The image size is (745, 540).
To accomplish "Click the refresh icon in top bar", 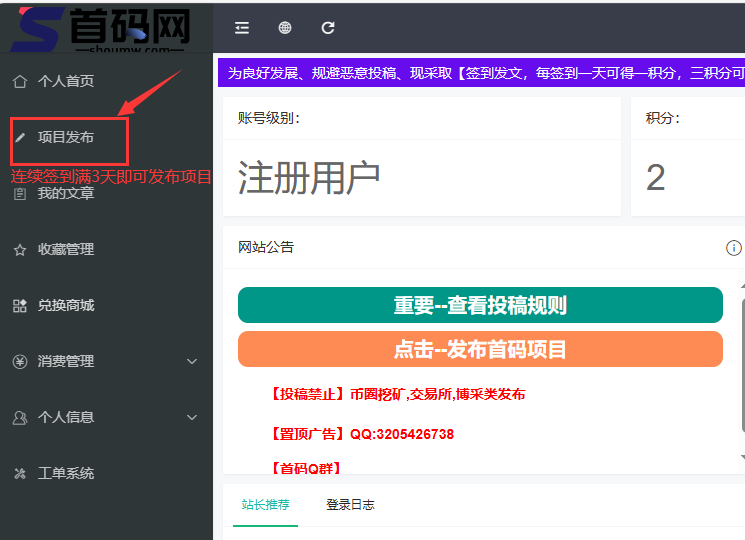I will coord(328,28).
